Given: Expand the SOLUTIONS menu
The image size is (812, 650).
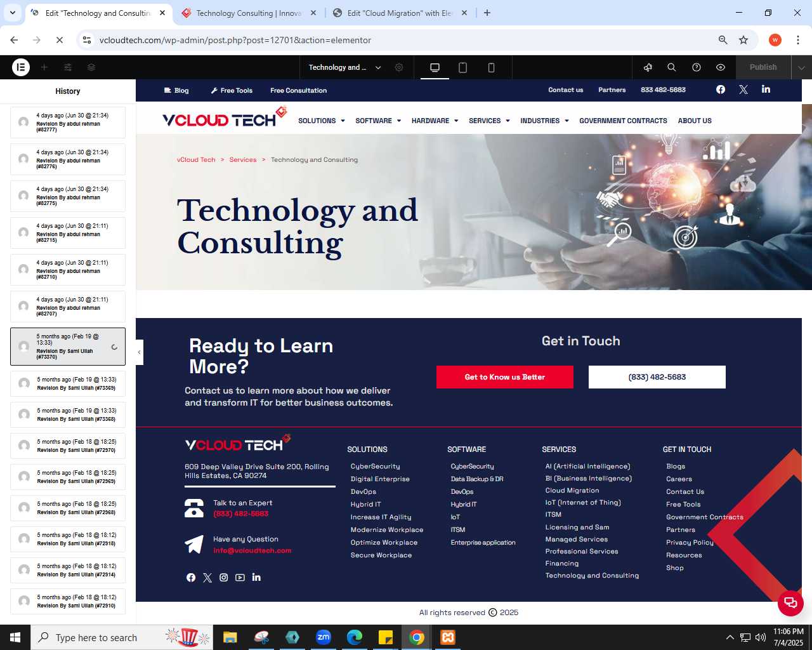Looking at the screenshot, I should tap(322, 121).
